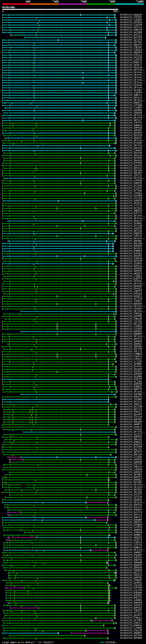Click the UniRef100_Q4YX90 label
The width and height of the screenshot is (146, 644).
[131, 635]
